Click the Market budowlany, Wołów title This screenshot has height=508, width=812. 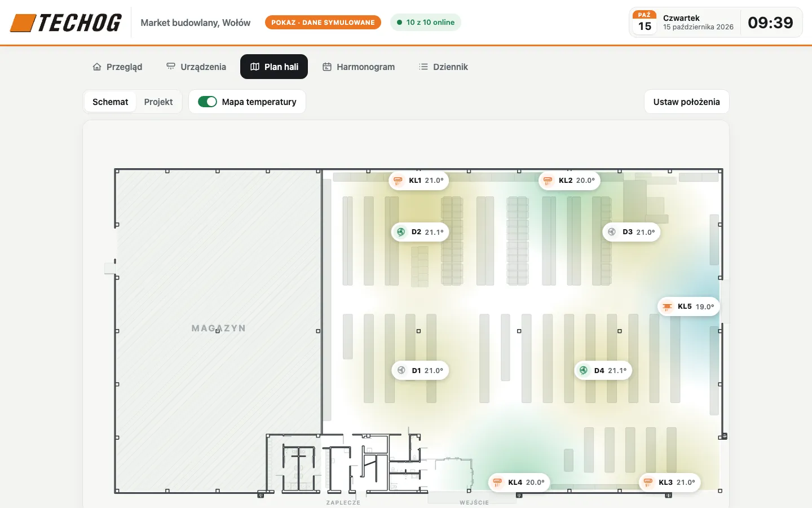click(x=196, y=23)
